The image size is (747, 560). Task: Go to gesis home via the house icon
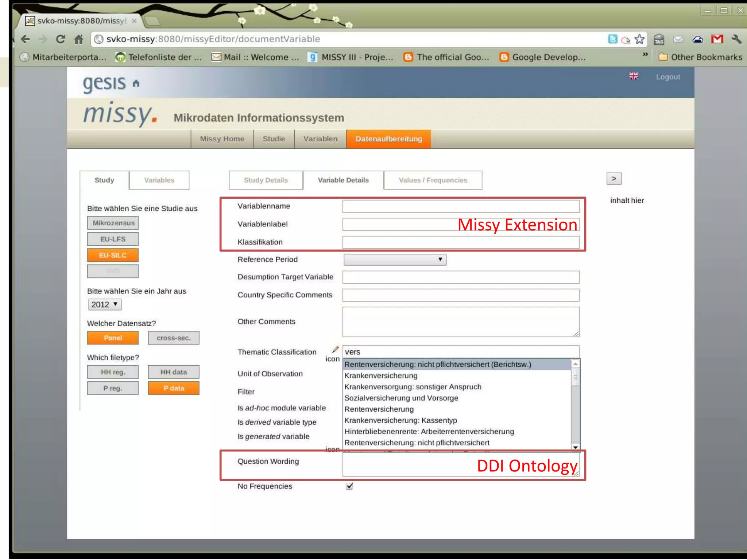pos(136,83)
